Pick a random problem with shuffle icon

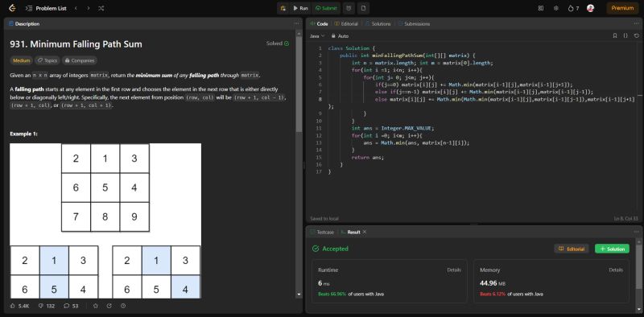point(101,8)
